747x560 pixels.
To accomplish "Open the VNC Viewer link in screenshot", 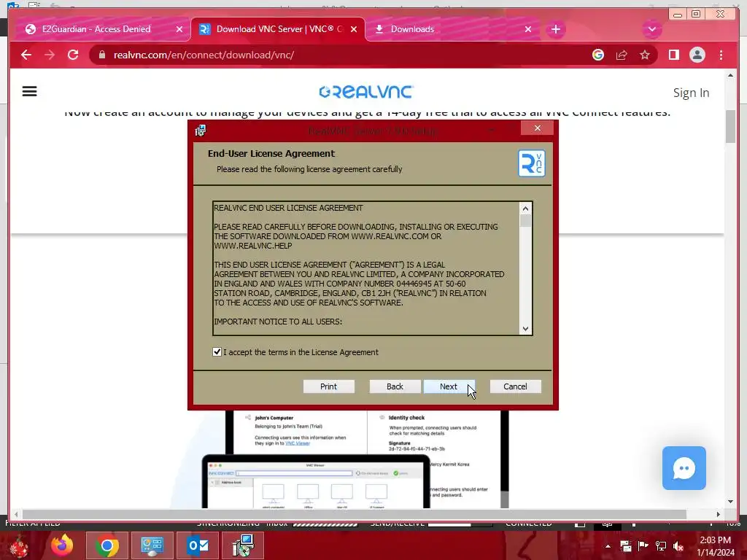I will 298,443.
